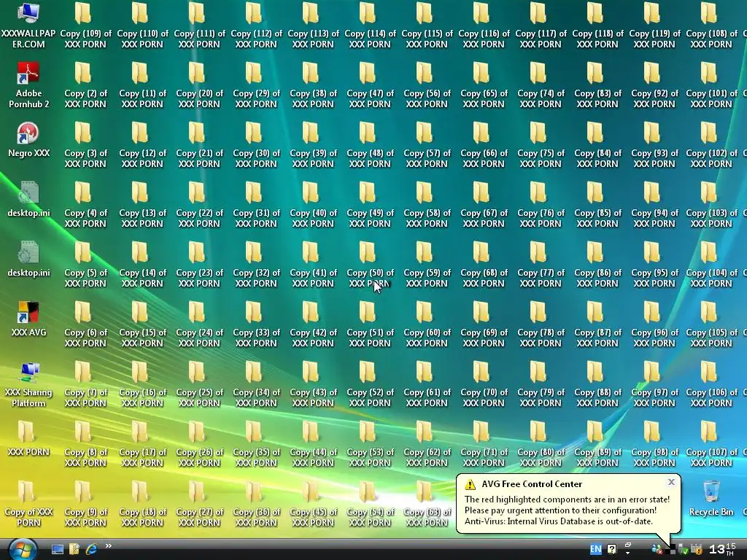The width and height of the screenshot is (747, 560).
Task: Select the Copy (45) folder
Action: coord(313,503)
